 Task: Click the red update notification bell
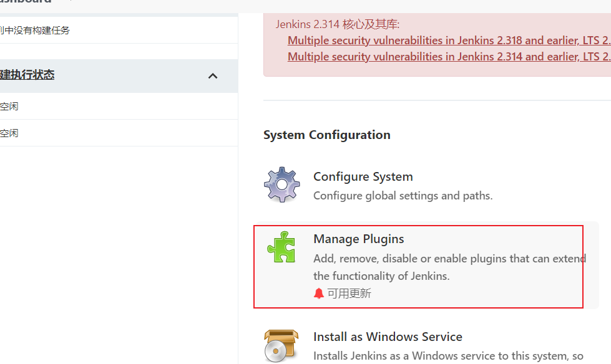click(319, 293)
